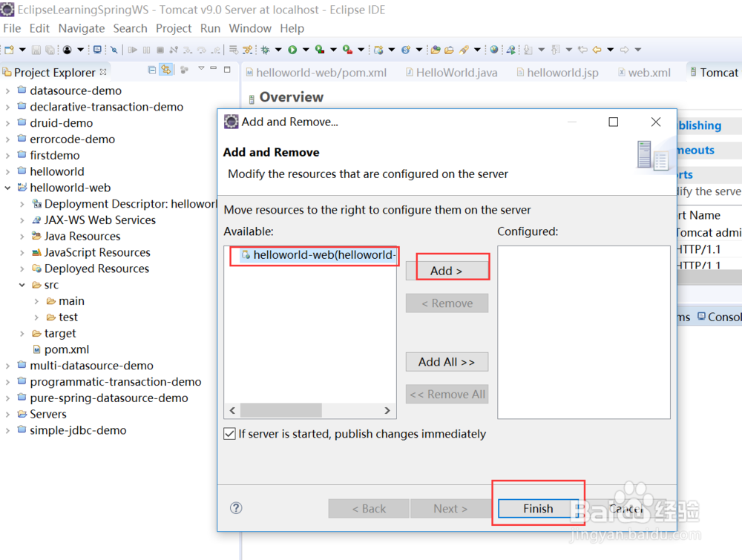Select pom.xml in Project Explorer
The image size is (742, 560).
(x=61, y=349)
